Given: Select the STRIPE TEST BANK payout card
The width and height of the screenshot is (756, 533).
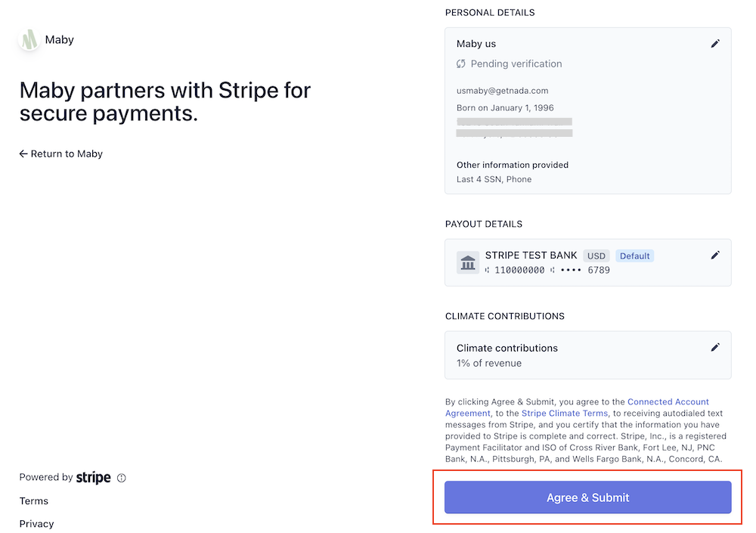Looking at the screenshot, I should 587,263.
